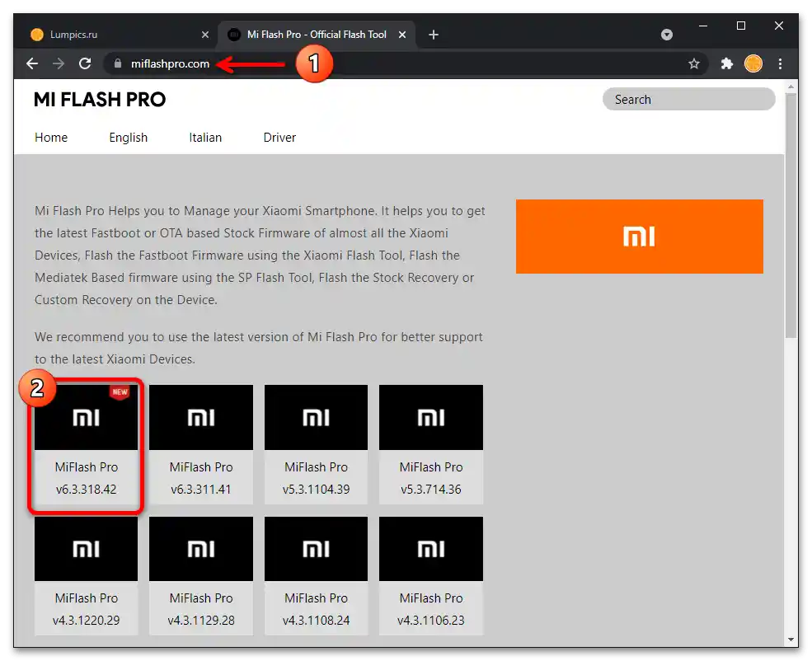This screenshot has width=812, height=661.
Task: Open the Extensions puzzle-piece menu
Action: (x=726, y=63)
